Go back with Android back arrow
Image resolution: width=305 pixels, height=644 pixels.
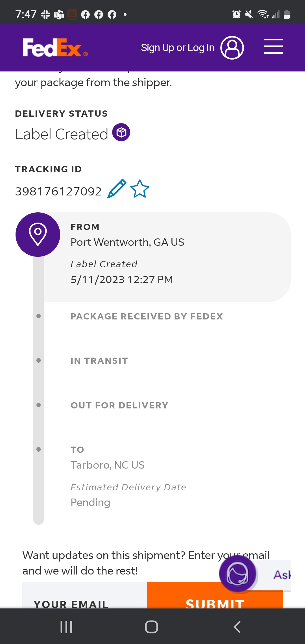click(237, 627)
